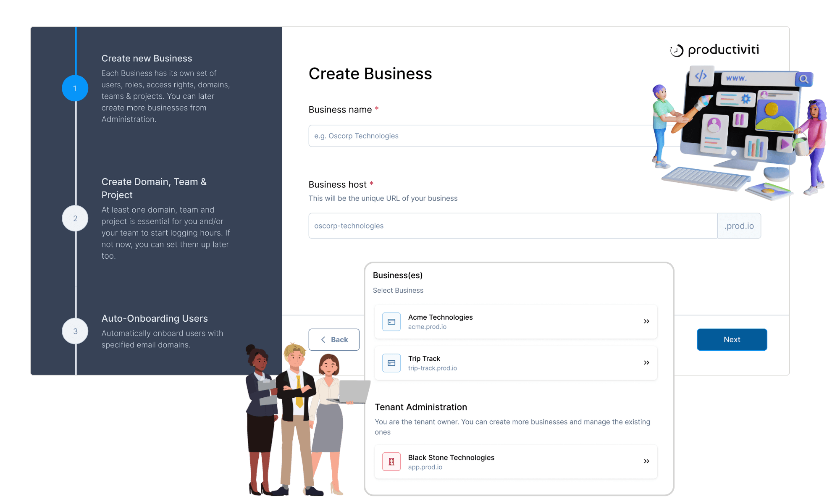Click the Select Business label
The width and height of the screenshot is (840, 504).
click(x=398, y=290)
